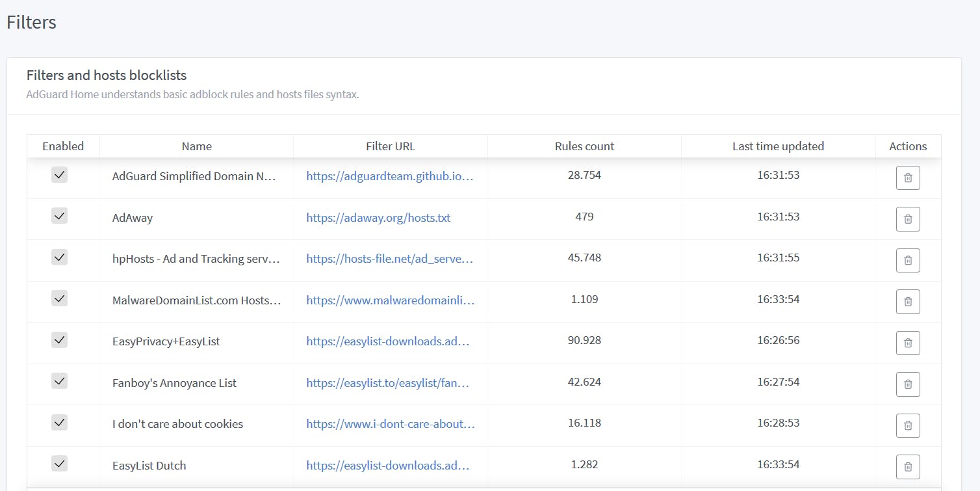Delete the EasyList Dutch filter

pyautogui.click(x=908, y=467)
